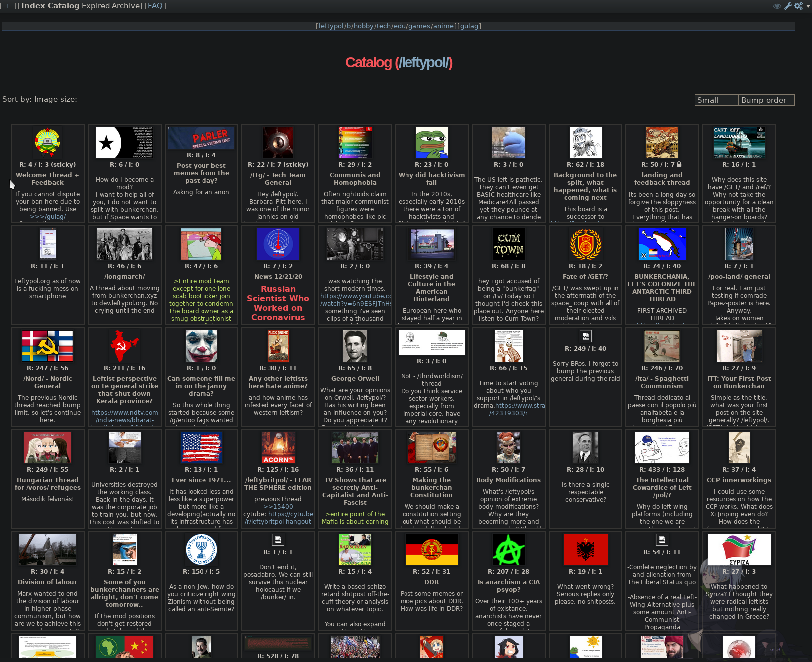Click the eye watchlist icon in top bar
The height and width of the screenshot is (662, 812).
pyautogui.click(x=777, y=6)
